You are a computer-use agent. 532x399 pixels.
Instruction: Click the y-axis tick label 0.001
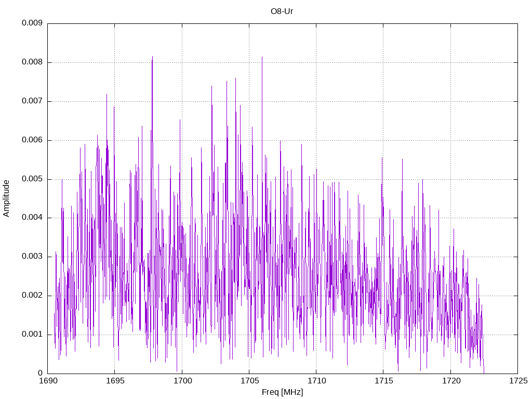pyautogui.click(x=32, y=334)
